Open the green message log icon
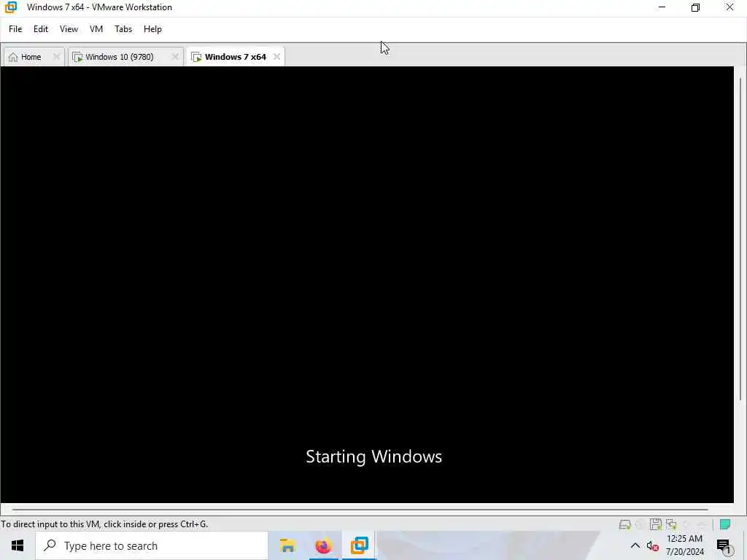Image resolution: width=747 pixels, height=560 pixels. (725, 524)
